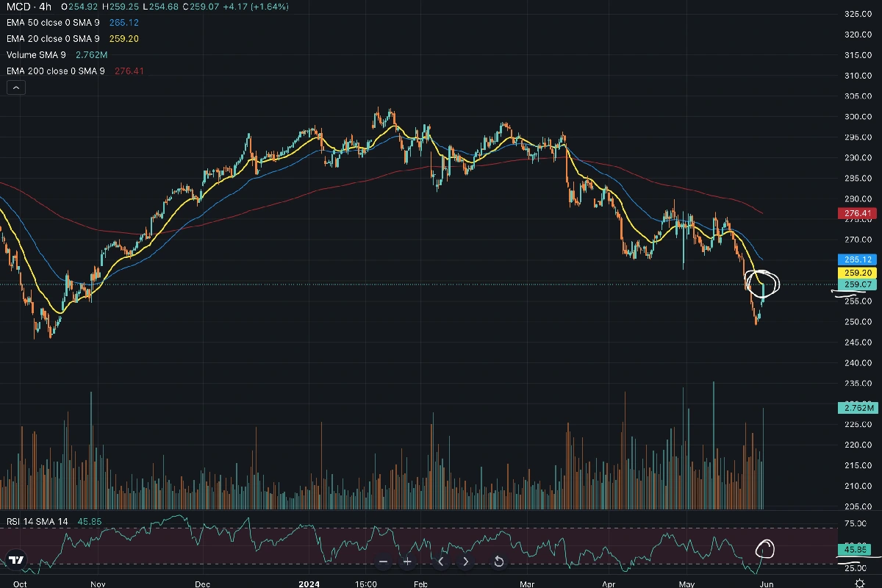Click the Apr label on time axis
This screenshot has height=588, width=882.
point(609,584)
